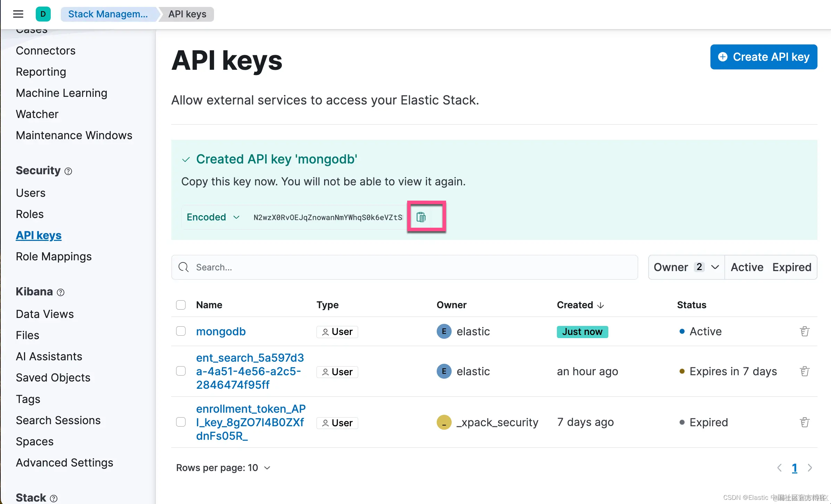
Task: Click the Stack Management breadcrumb
Action: click(108, 14)
